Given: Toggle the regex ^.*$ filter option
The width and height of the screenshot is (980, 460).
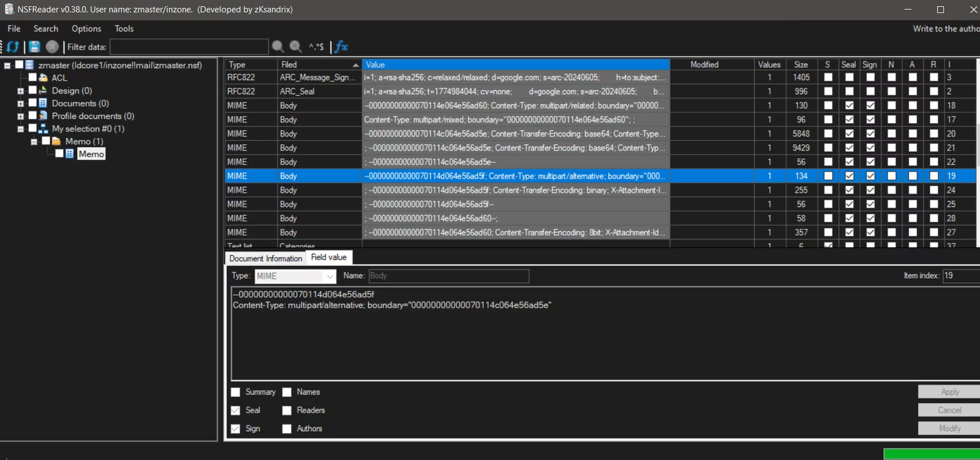Looking at the screenshot, I should (x=316, y=47).
